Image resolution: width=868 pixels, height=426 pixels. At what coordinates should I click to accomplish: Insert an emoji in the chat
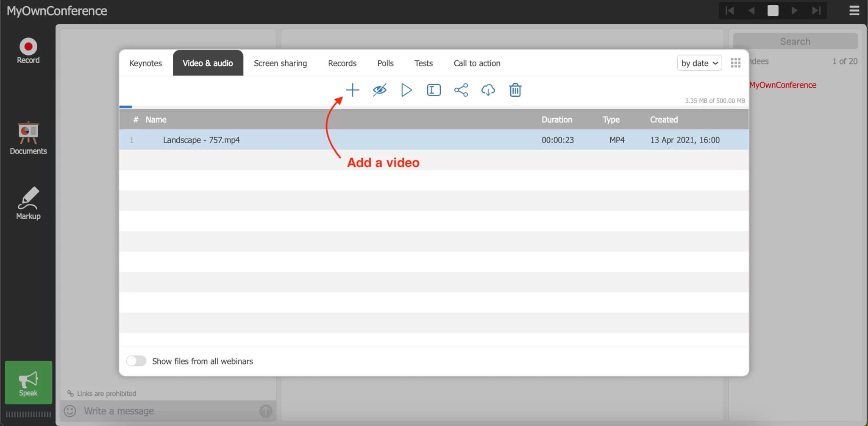(x=70, y=411)
